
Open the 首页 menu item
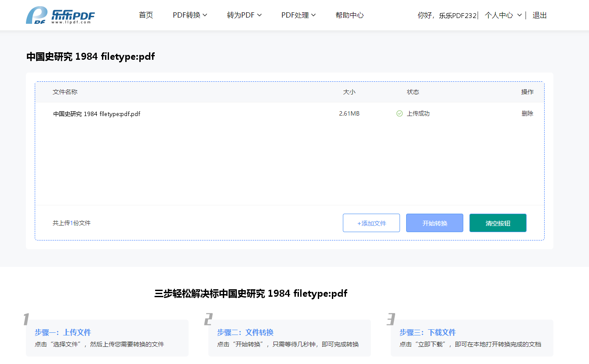click(146, 15)
